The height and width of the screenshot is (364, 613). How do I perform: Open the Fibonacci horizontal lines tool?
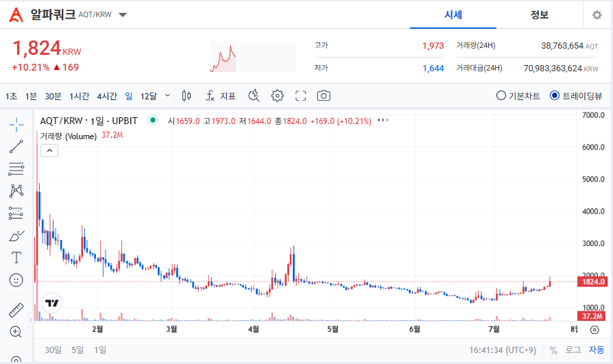16,169
